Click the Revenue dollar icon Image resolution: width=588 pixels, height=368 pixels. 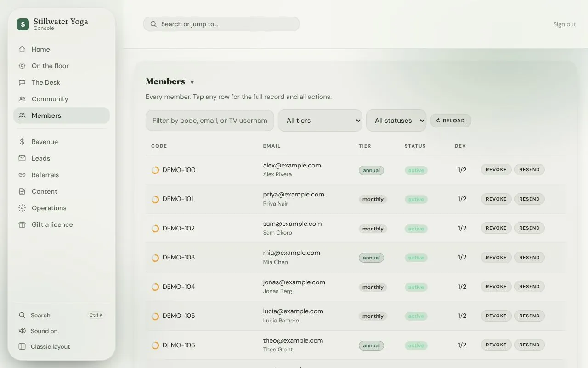(x=22, y=142)
